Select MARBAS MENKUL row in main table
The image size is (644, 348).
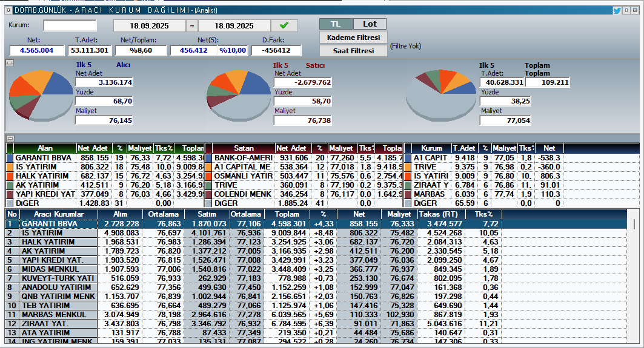pos(316,314)
